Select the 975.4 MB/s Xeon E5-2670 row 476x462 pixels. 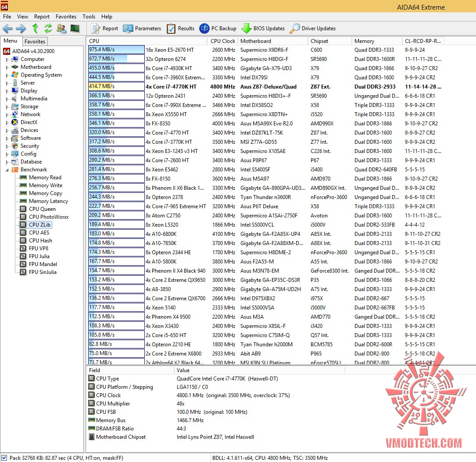[x=265, y=50]
